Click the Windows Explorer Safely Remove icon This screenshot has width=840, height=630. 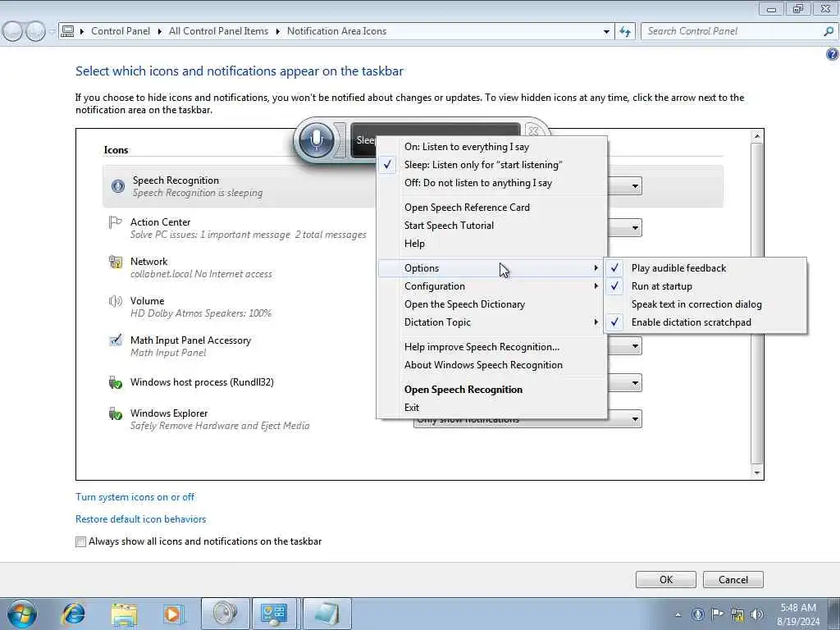pos(115,413)
